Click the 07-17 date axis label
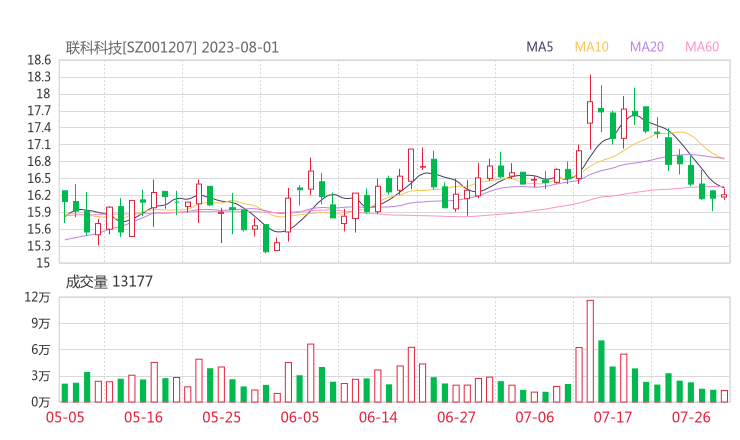This screenshot has width=740, height=440. [613, 417]
